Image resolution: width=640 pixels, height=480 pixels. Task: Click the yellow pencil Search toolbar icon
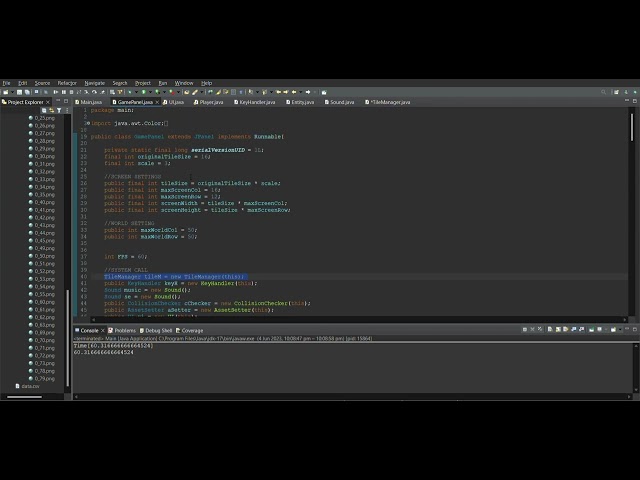click(x=195, y=92)
